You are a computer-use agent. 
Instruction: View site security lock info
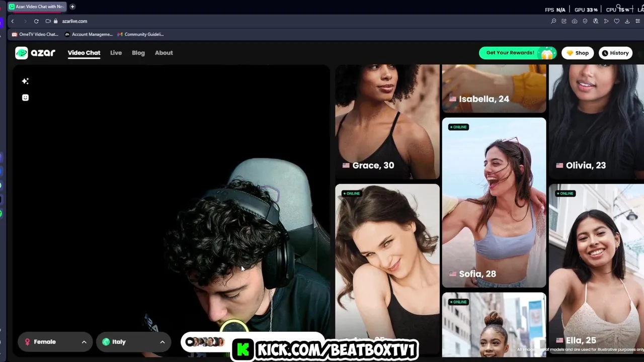click(x=55, y=21)
